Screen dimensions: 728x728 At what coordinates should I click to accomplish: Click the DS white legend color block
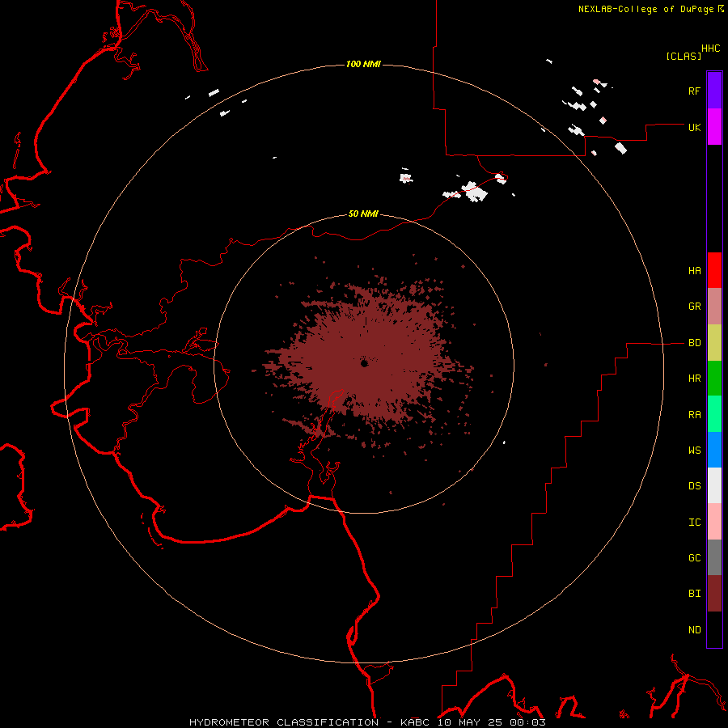pyautogui.click(x=714, y=485)
